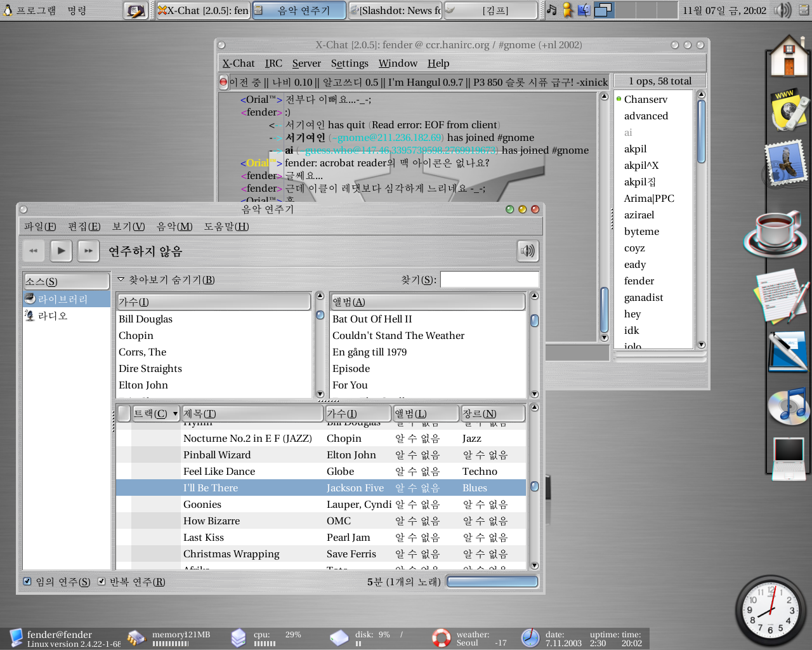This screenshot has height=650, width=812.
Task: Click the 앨범 column header in browser
Action: pyautogui.click(x=428, y=302)
